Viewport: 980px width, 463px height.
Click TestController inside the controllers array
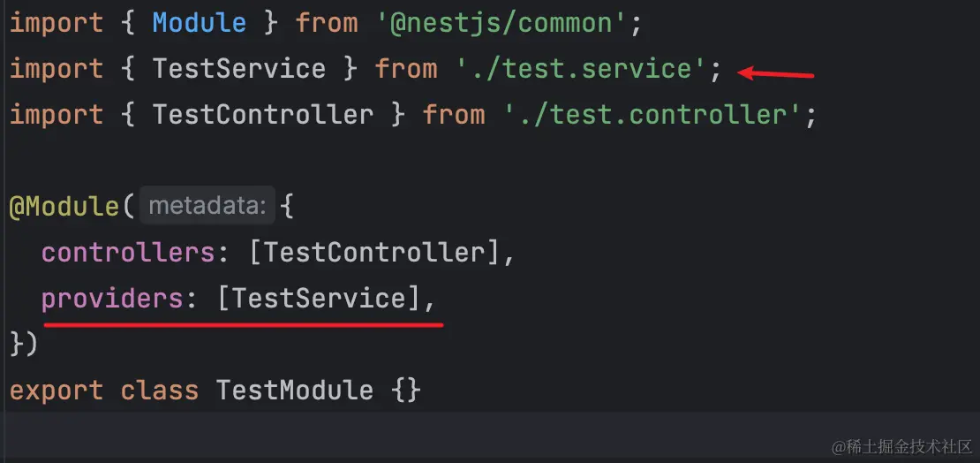tap(374, 253)
